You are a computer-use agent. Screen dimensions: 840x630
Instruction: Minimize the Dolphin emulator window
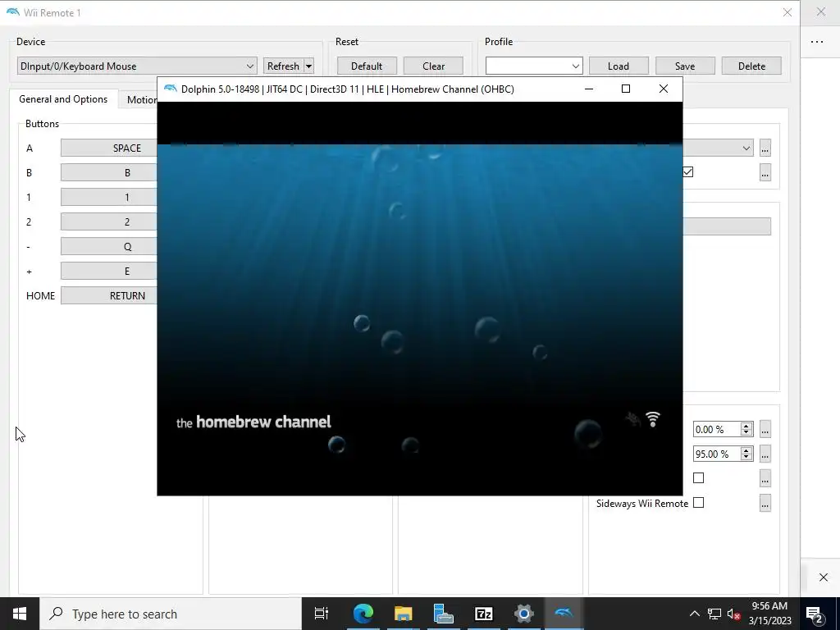[x=589, y=89]
